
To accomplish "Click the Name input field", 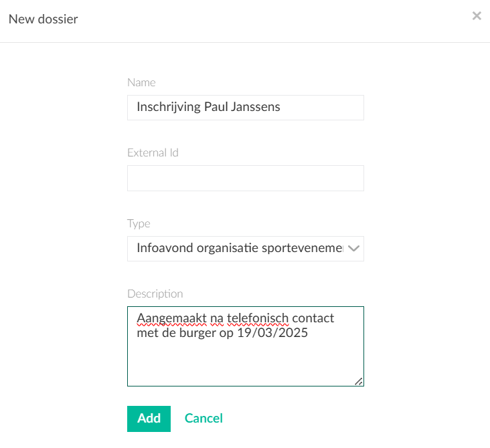I will click(245, 108).
